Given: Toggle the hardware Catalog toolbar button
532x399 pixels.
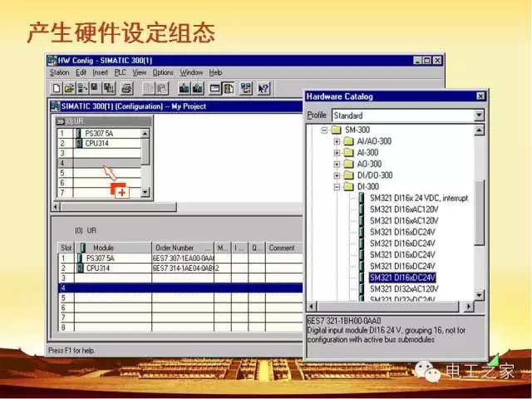Looking at the screenshot, I should point(228,87).
